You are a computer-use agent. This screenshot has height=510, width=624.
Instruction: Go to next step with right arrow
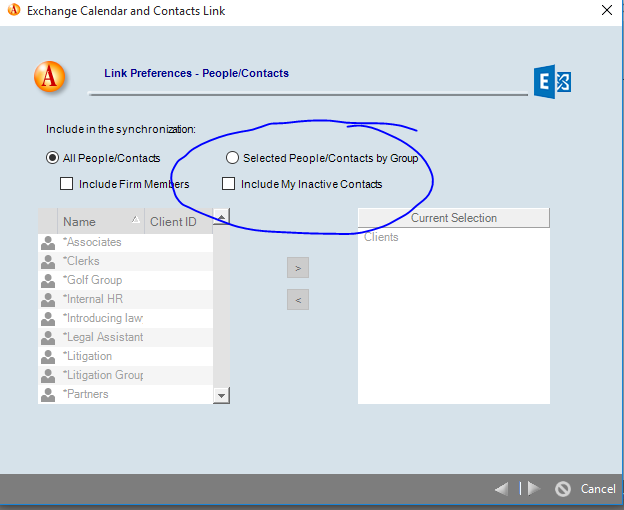(x=534, y=489)
